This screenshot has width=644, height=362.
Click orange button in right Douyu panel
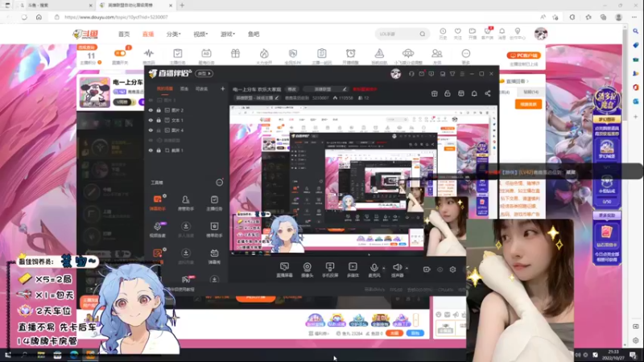point(528,105)
